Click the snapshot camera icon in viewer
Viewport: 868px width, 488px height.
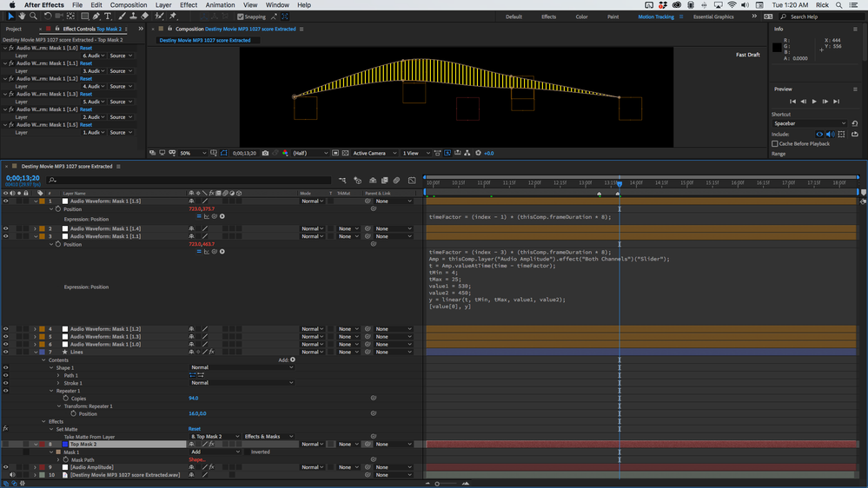point(265,153)
